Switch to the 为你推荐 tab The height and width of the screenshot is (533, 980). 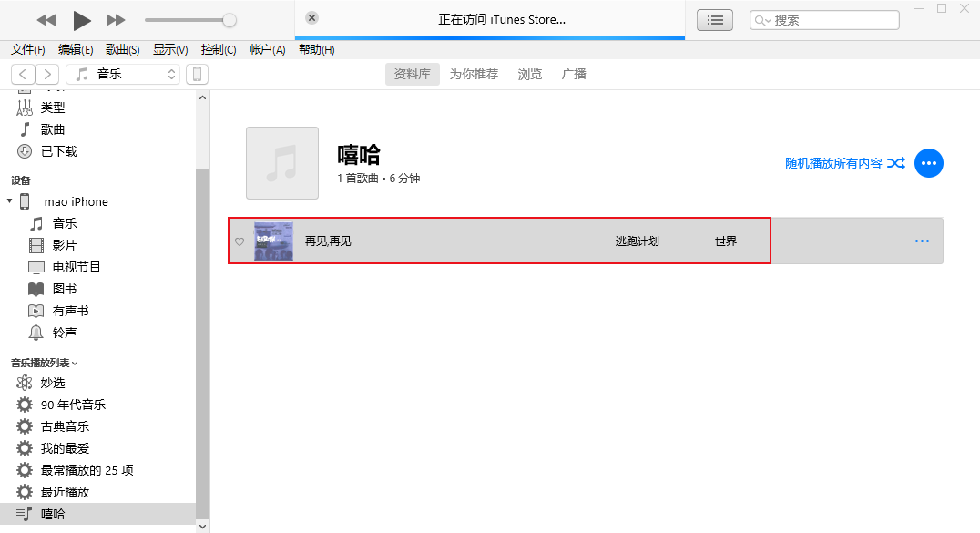[x=474, y=74]
